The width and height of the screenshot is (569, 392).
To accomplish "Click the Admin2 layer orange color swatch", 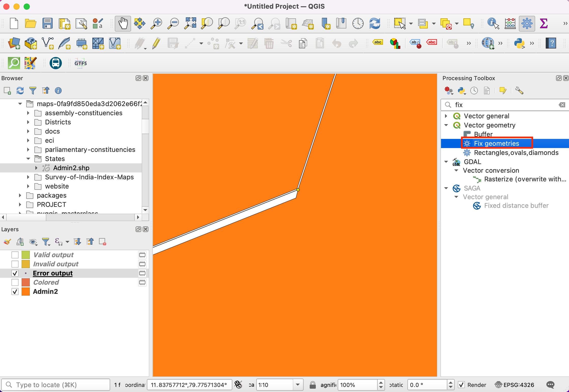I will tap(26, 292).
